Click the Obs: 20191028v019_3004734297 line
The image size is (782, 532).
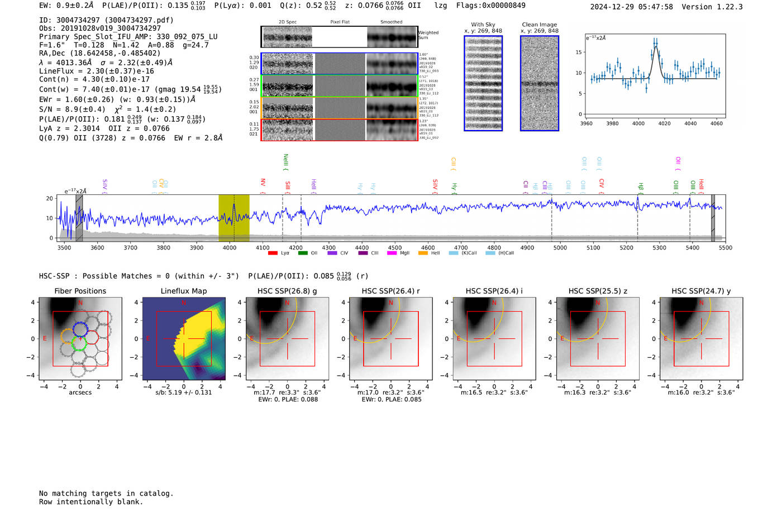pyautogui.click(x=100, y=28)
